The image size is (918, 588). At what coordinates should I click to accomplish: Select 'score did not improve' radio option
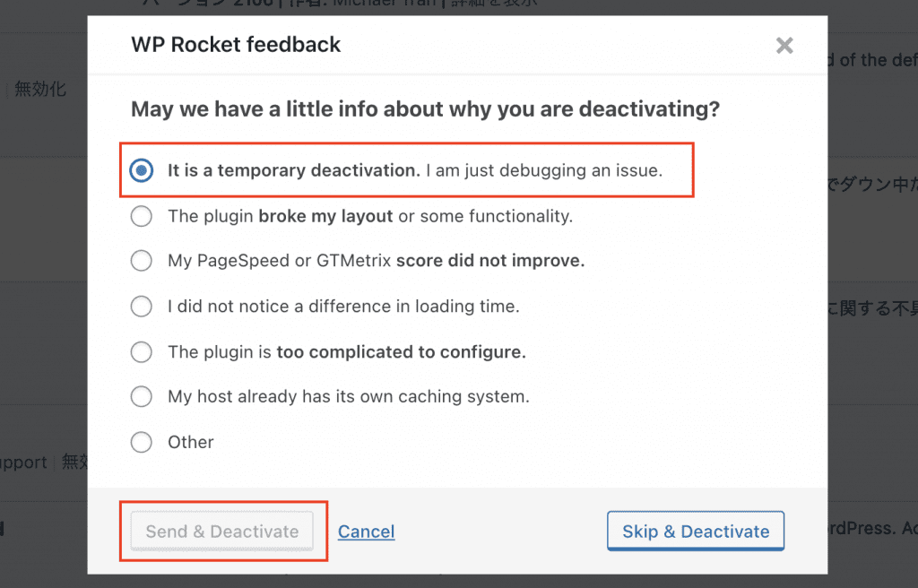(141, 261)
